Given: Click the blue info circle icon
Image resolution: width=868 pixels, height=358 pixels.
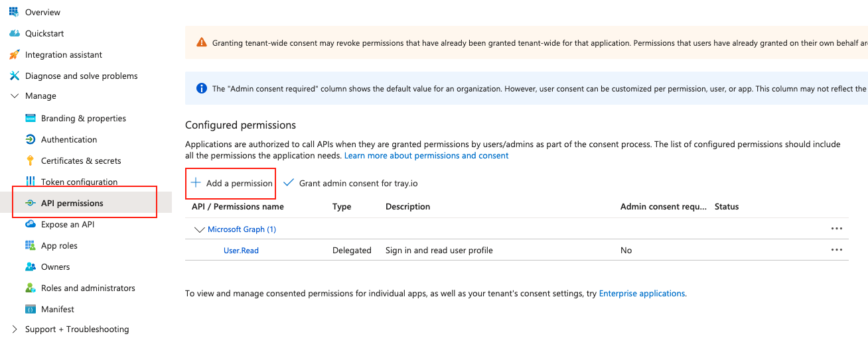Looking at the screenshot, I should 202,88.
